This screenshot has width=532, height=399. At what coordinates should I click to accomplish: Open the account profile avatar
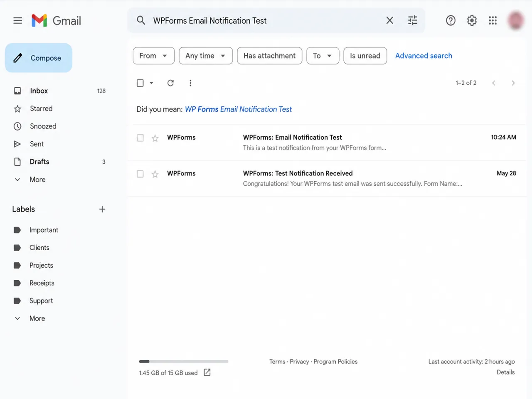[x=516, y=20]
